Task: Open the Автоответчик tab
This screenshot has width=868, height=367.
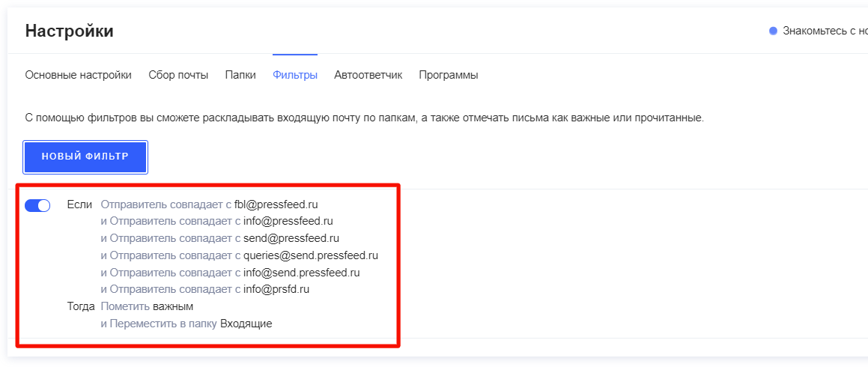Action: (368, 76)
